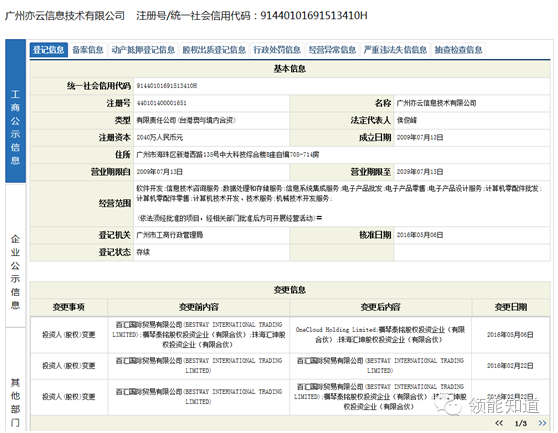
Task: Select the 股权出质登记信息 tab
Action: click(214, 50)
